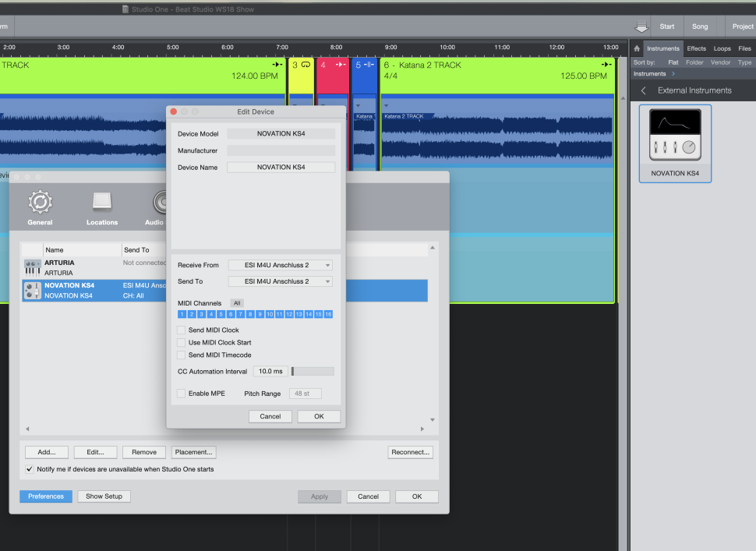
Task: Toggle the Enable MPE checkbox
Action: click(x=182, y=394)
